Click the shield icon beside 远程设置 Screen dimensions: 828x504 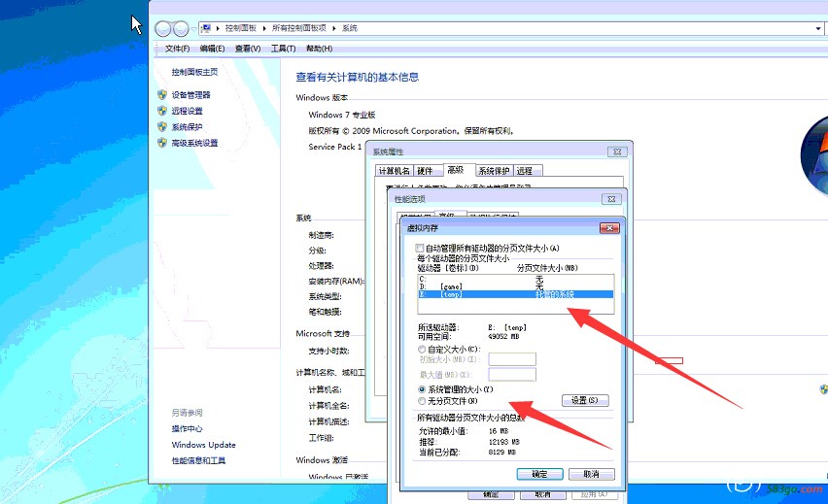coord(162,111)
